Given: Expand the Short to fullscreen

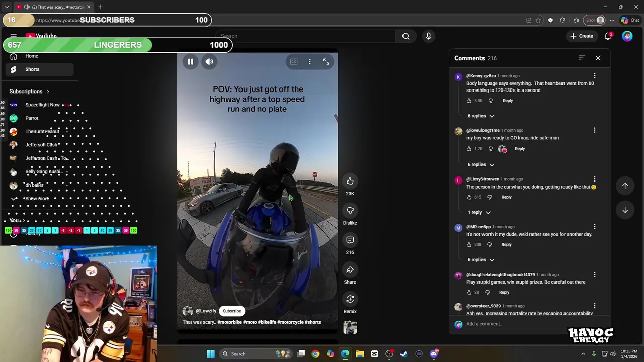Looking at the screenshot, I should (x=326, y=62).
